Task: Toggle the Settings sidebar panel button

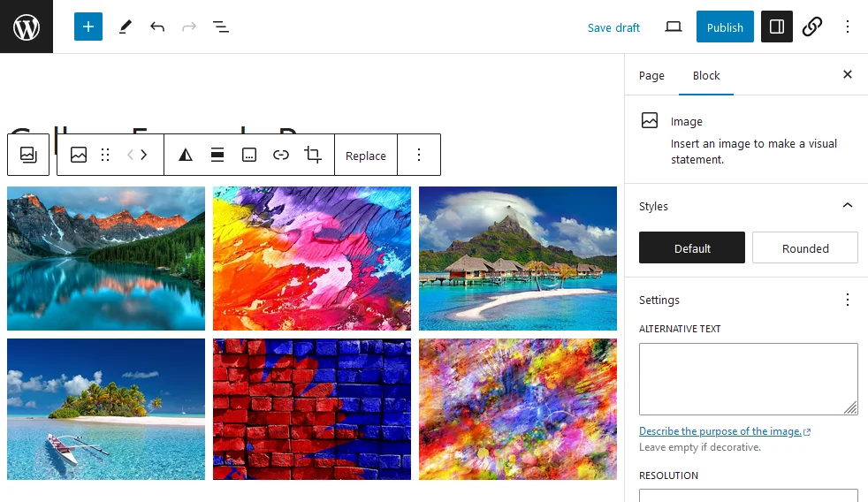Action: pos(777,27)
